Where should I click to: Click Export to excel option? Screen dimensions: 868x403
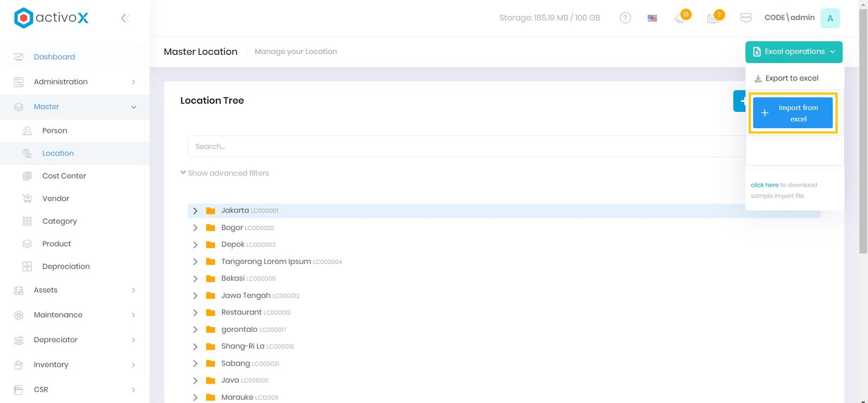[x=792, y=78]
